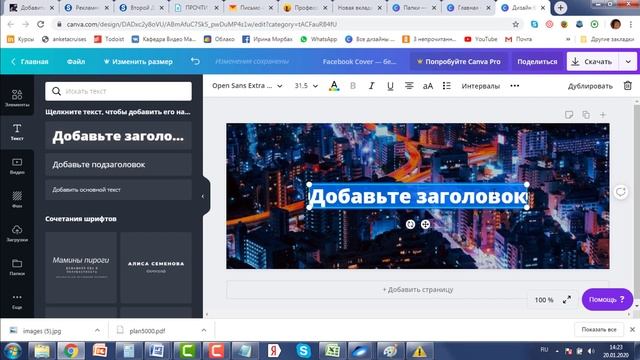Open the zoom level 100 % menu
This screenshot has height=360, width=640.
[x=544, y=300]
